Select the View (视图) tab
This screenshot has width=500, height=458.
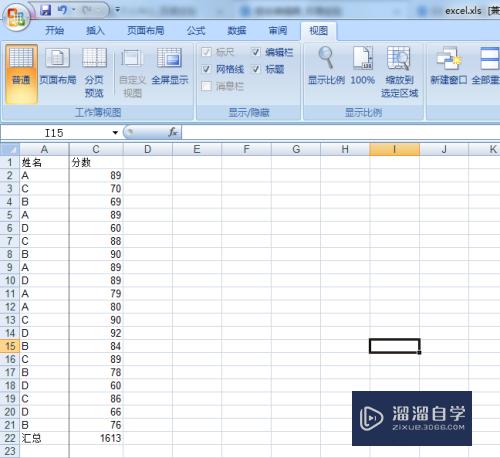coord(319,31)
